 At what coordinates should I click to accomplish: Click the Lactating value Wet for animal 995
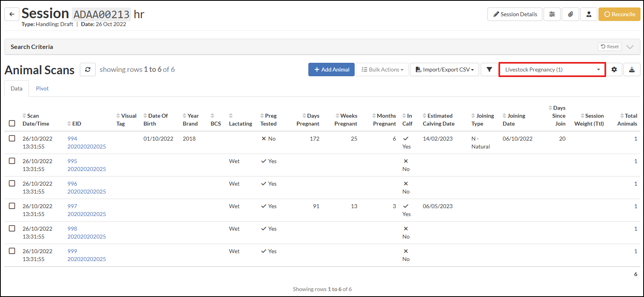point(234,161)
